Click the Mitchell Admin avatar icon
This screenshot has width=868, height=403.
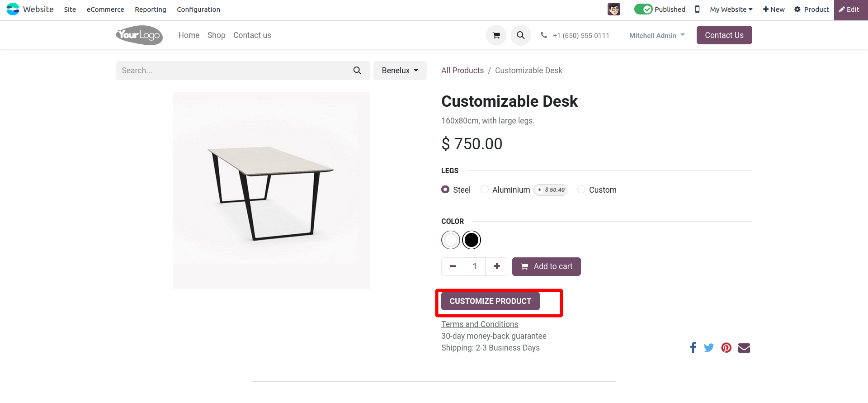pos(613,9)
